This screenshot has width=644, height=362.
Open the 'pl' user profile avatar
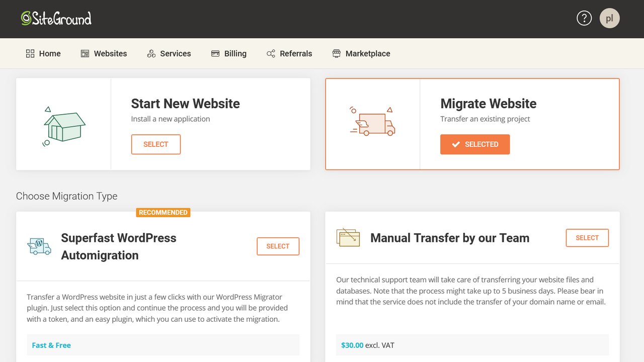point(609,19)
